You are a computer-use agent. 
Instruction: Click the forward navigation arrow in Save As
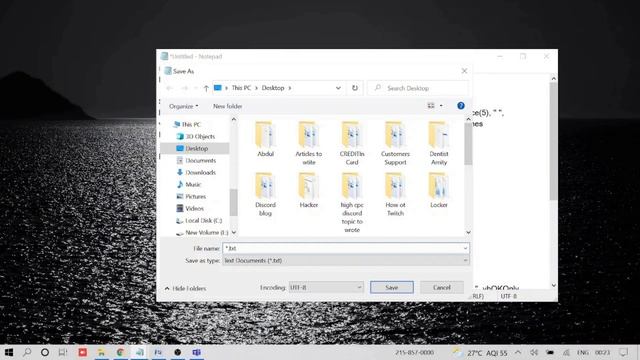[x=184, y=88]
